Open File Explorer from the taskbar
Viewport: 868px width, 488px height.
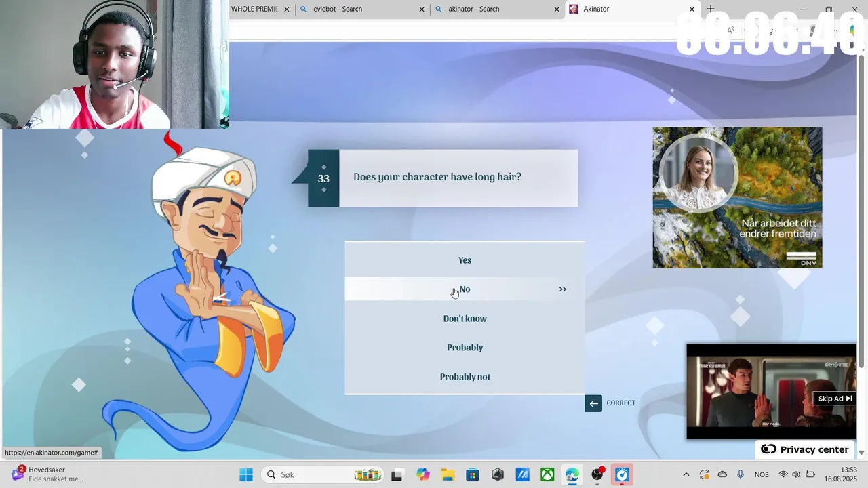pos(448,474)
